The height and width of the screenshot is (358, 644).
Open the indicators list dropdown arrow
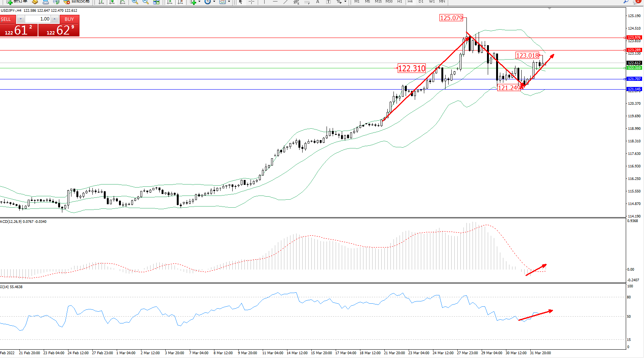point(199,2)
